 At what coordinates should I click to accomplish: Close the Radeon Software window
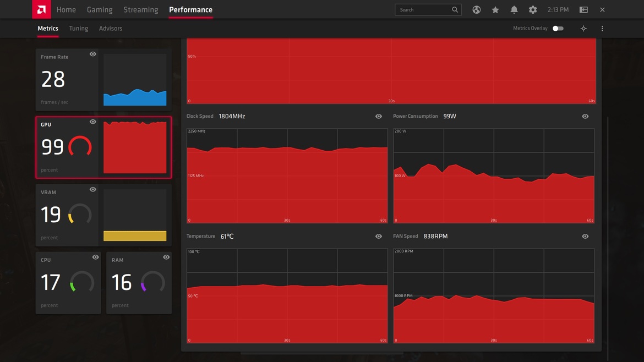coord(603,10)
